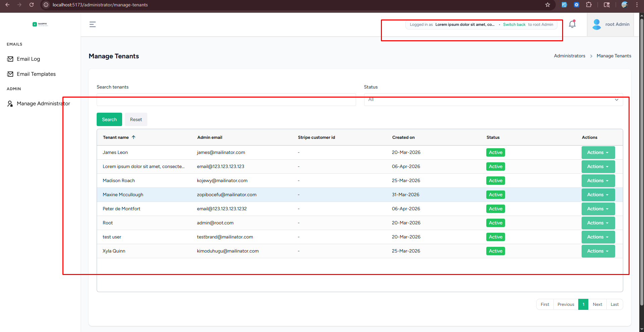Click the QuickPOS logo
Screen dimensions: 644x332
point(40,24)
